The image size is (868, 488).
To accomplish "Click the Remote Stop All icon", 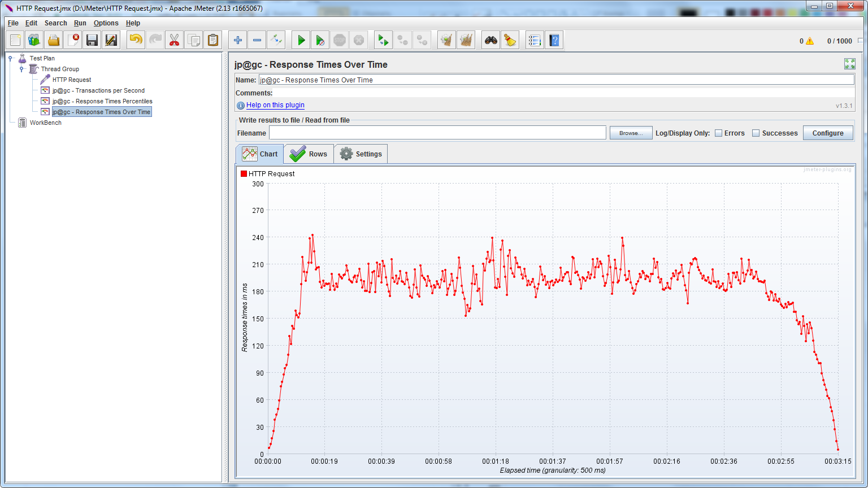I will click(403, 40).
